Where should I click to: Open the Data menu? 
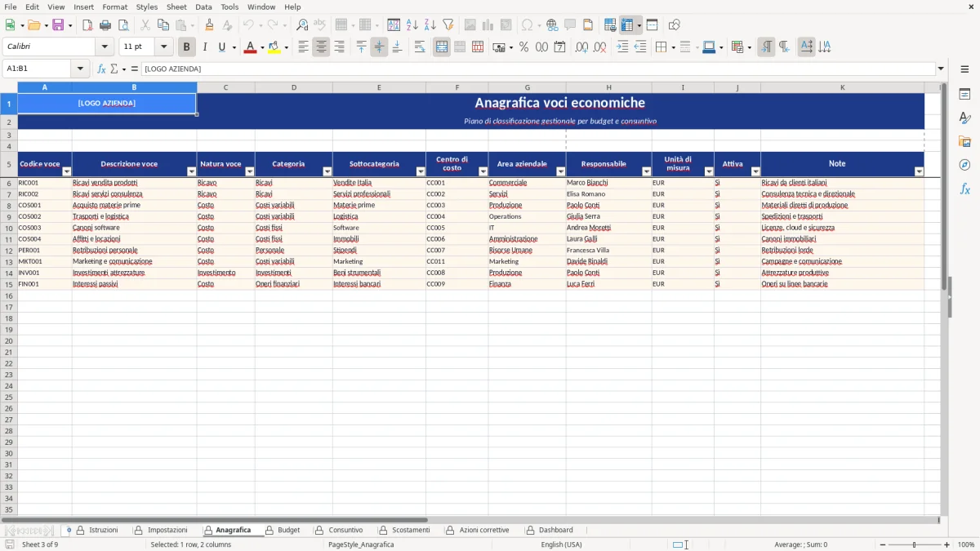203,7
